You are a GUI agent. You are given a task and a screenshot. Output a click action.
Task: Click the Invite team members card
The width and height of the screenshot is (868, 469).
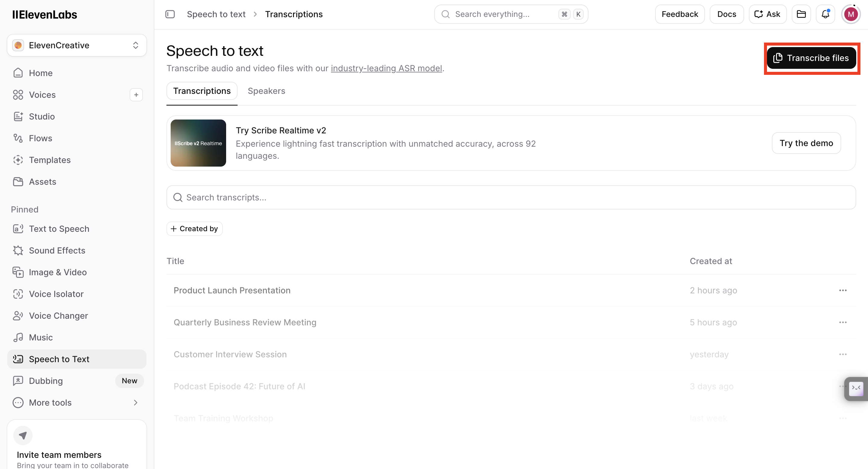pyautogui.click(x=77, y=445)
